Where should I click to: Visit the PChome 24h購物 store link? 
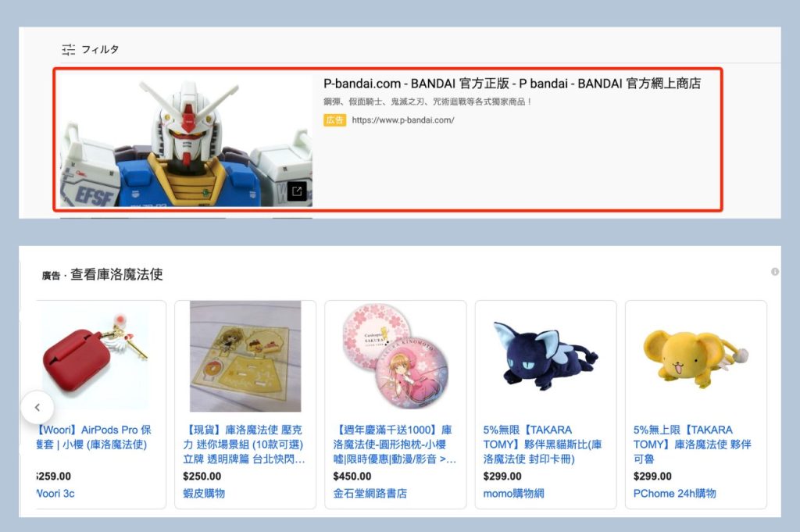(674, 493)
